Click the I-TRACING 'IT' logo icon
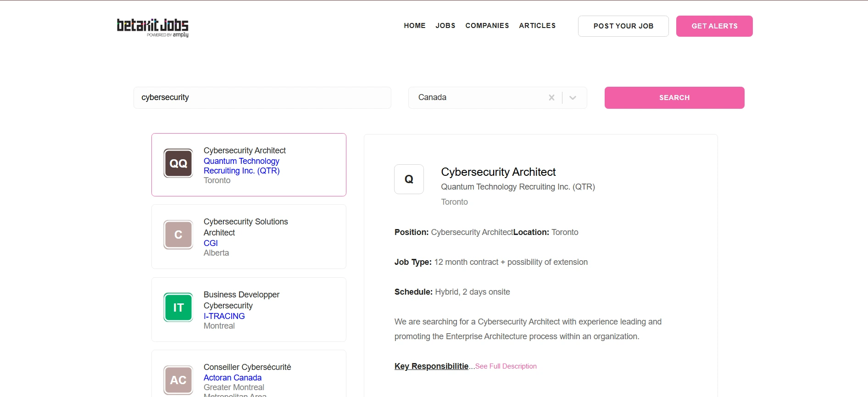Screen dimensions: 868x397 178,308
